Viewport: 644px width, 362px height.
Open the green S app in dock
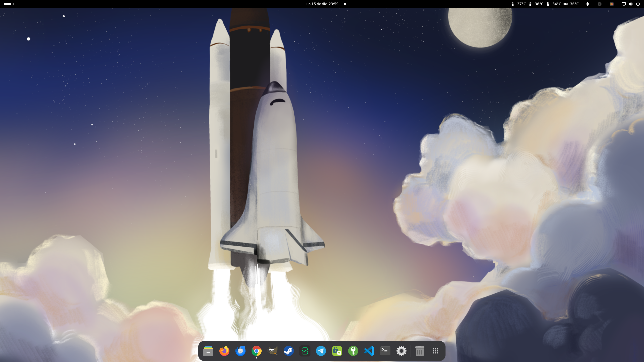(305, 351)
